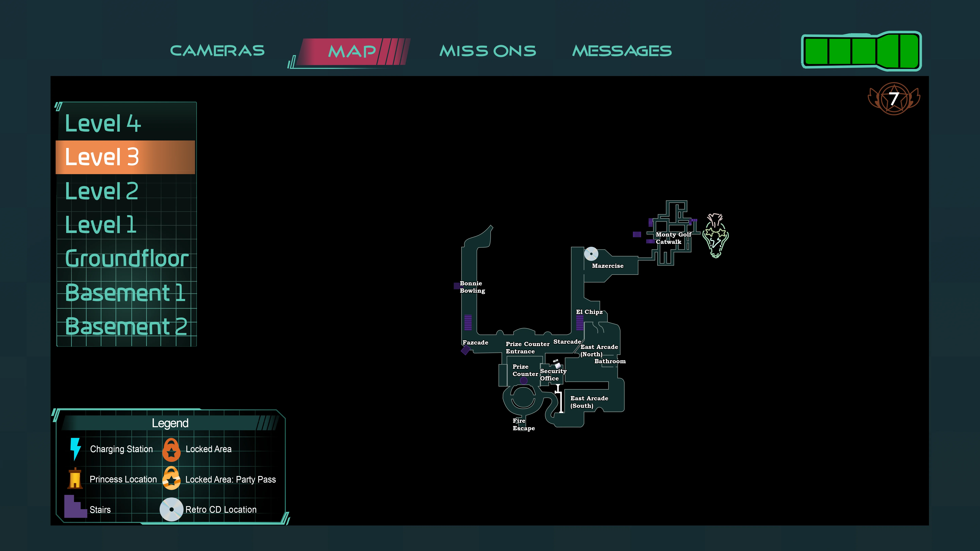Click the striped stairs marker above Fazcade label
This screenshot has width=980, height=551.
coord(468,322)
